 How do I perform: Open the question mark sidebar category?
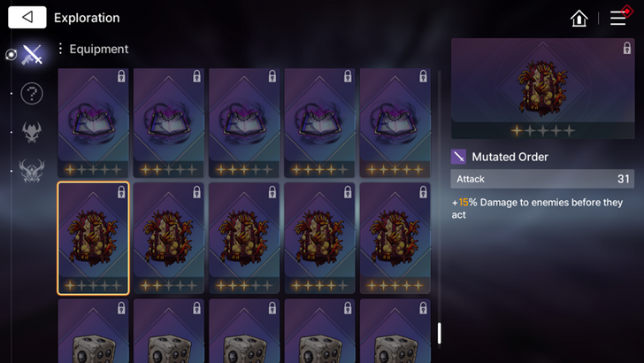[x=32, y=93]
